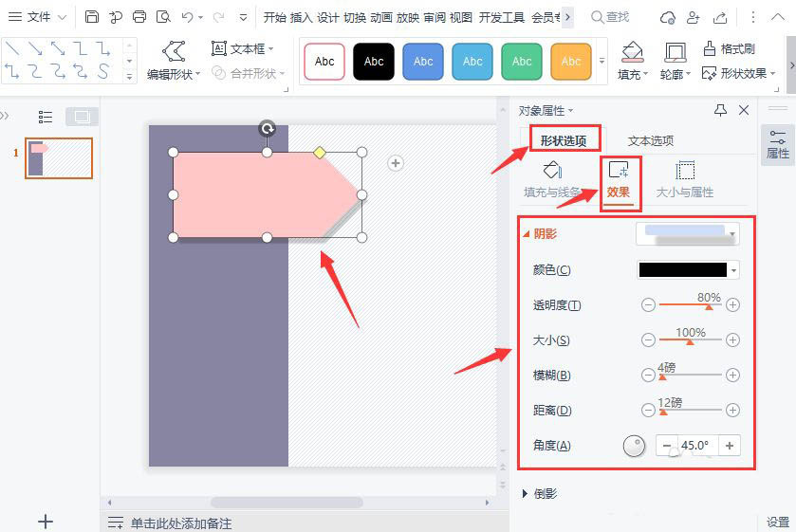Decrease shadow size with minus button

tap(648, 339)
